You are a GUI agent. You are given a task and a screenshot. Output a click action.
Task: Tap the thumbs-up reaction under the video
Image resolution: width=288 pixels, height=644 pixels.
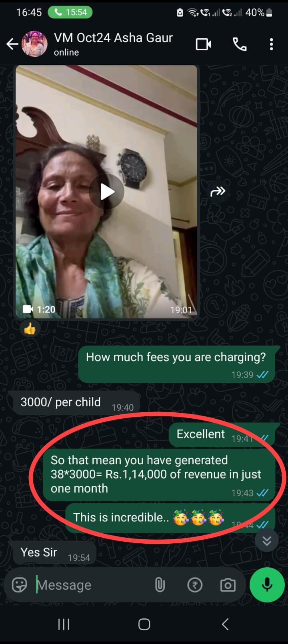30,329
